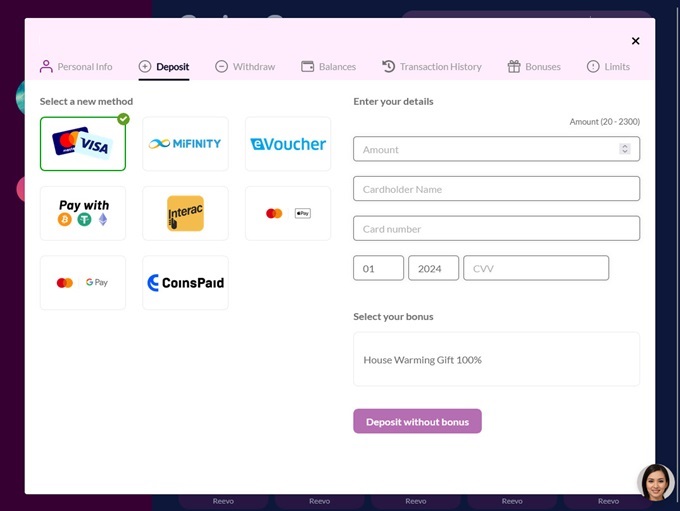Viewport: 680px width, 511px height.
Task: Select the Visa Mastercard payment method
Action: [83, 144]
